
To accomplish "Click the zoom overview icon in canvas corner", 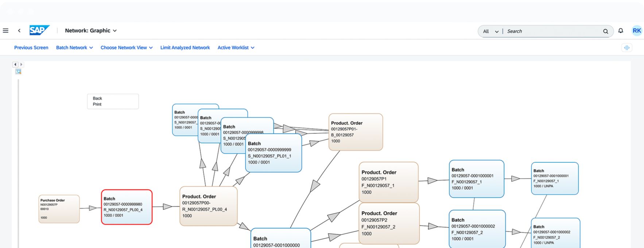I will click(18, 71).
